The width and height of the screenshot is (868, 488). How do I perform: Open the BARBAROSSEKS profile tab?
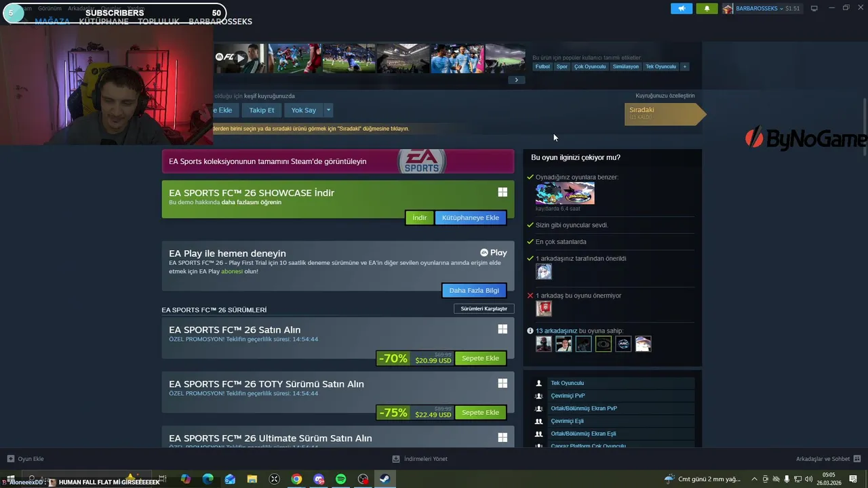point(220,22)
